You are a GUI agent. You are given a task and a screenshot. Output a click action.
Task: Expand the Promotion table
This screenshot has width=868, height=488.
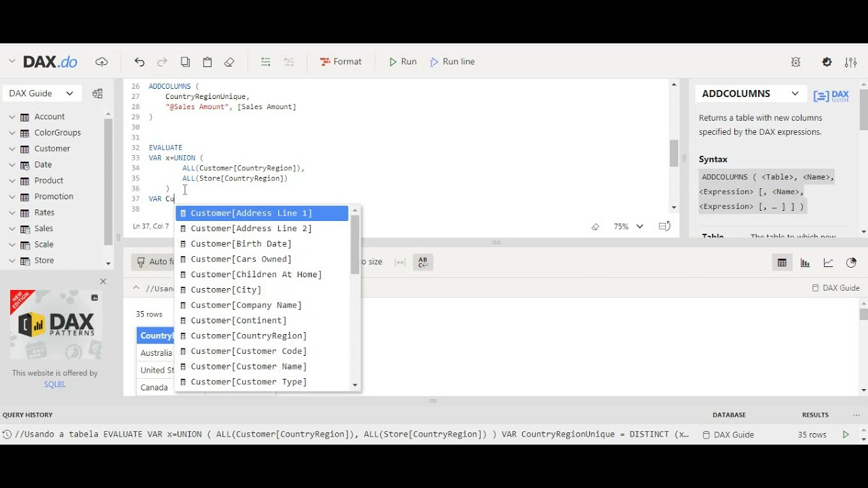pos(12,197)
